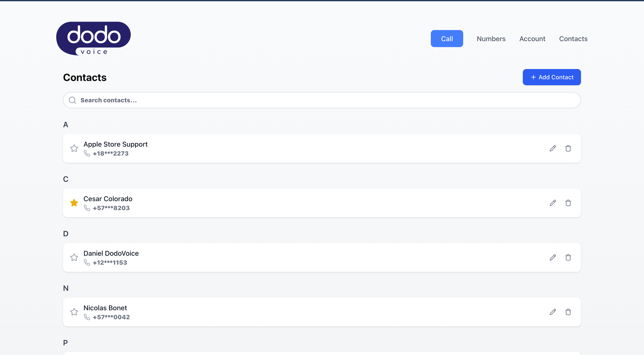Go to the Numbers tab
This screenshot has width=644, height=355.
[491, 39]
